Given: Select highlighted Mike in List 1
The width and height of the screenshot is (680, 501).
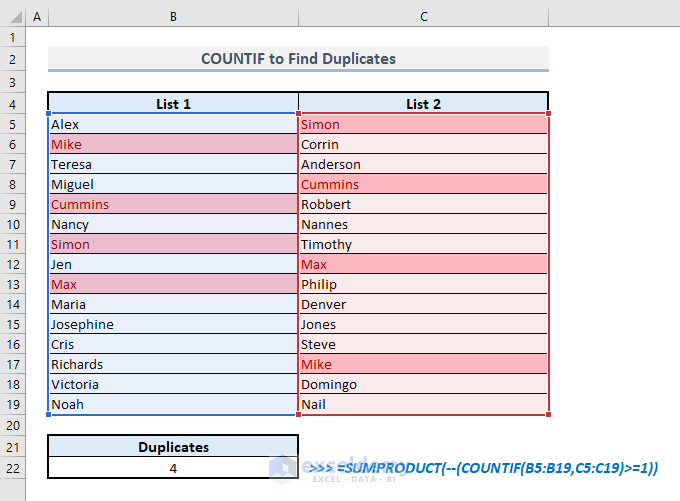Looking at the screenshot, I should (x=173, y=145).
